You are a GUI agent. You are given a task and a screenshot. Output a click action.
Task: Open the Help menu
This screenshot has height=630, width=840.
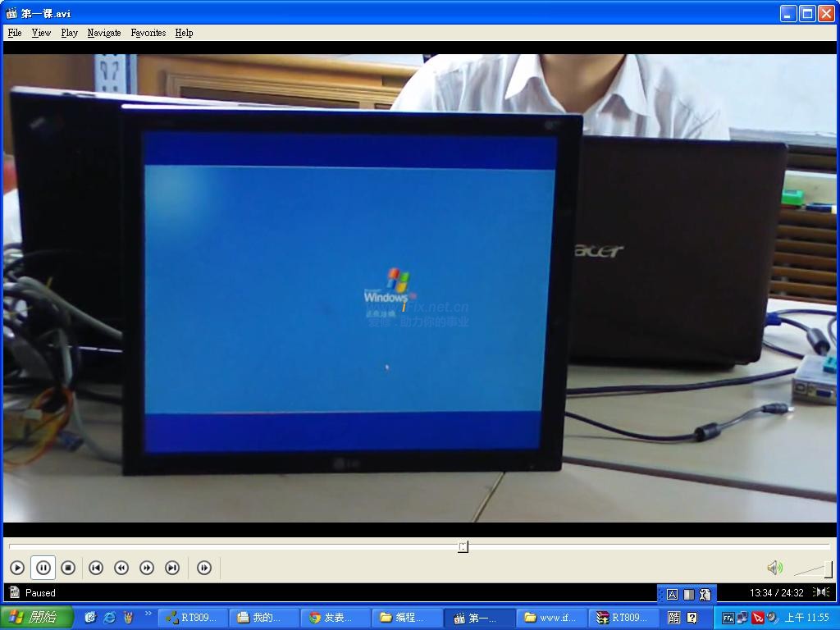click(184, 33)
